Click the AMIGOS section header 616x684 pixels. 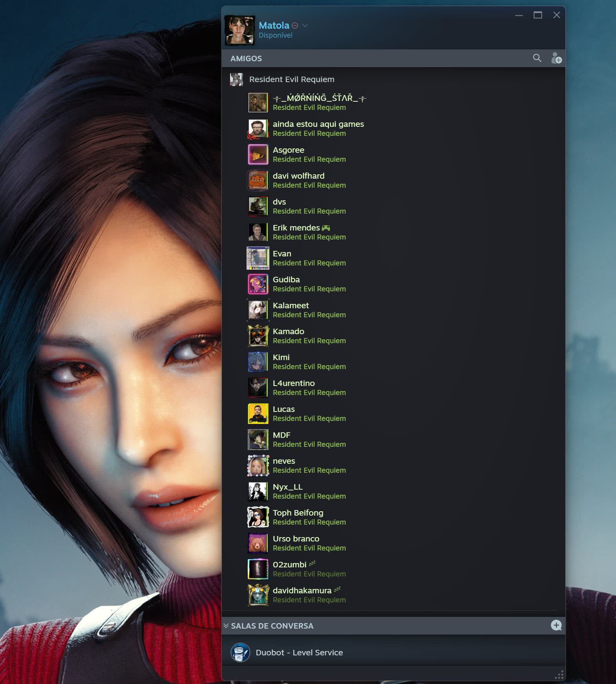246,59
